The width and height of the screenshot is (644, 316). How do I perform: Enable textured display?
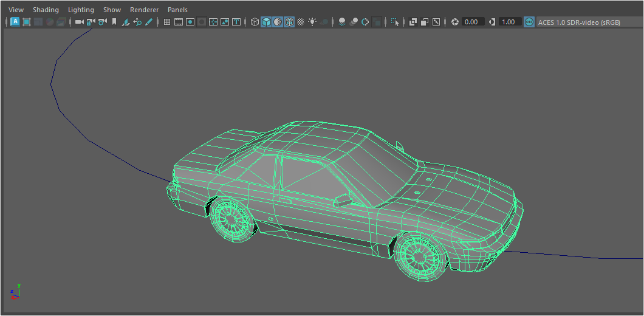click(x=301, y=22)
